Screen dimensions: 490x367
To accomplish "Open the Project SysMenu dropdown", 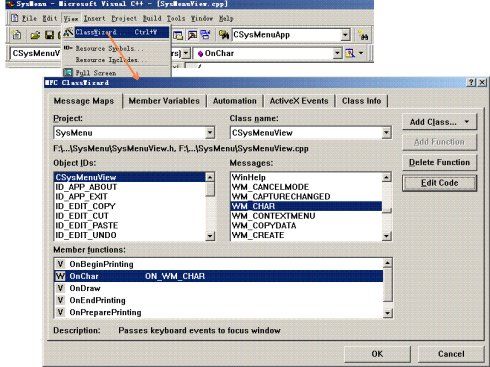I will [x=210, y=133].
